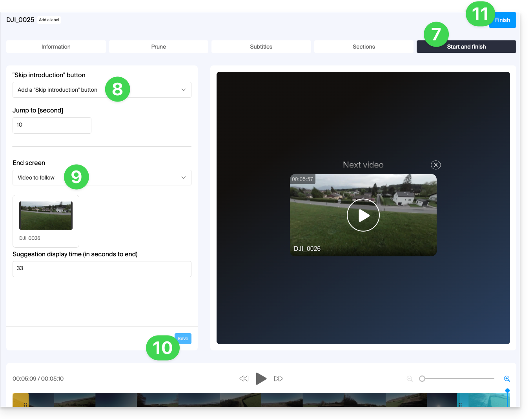Close the Next video overlay

point(435,165)
